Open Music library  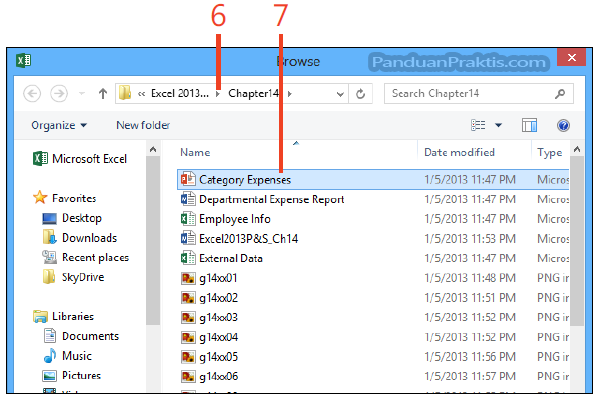coord(67,356)
